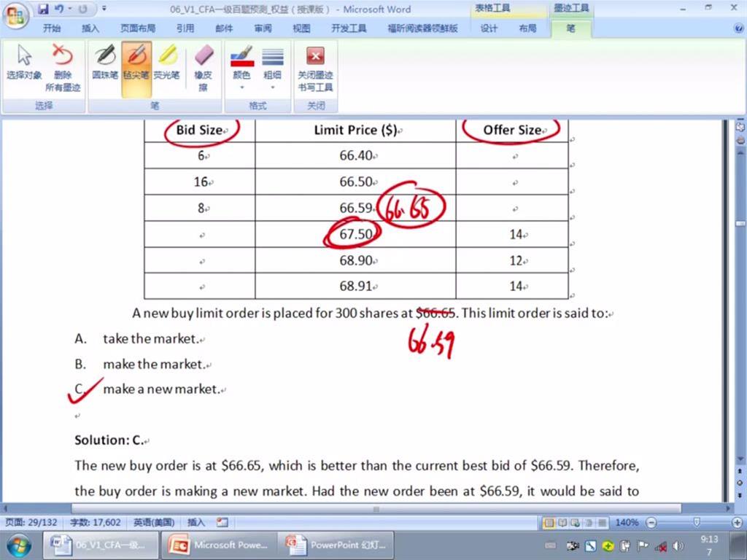This screenshot has height=560, width=747.
Task: Open the 粗细 ink weight dropdown
Action: click(273, 69)
